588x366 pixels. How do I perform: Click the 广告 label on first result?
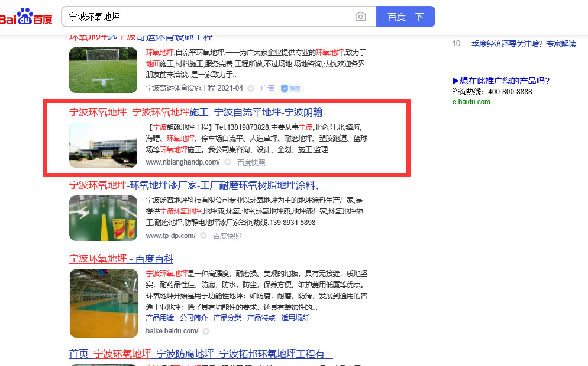pyautogui.click(x=267, y=88)
